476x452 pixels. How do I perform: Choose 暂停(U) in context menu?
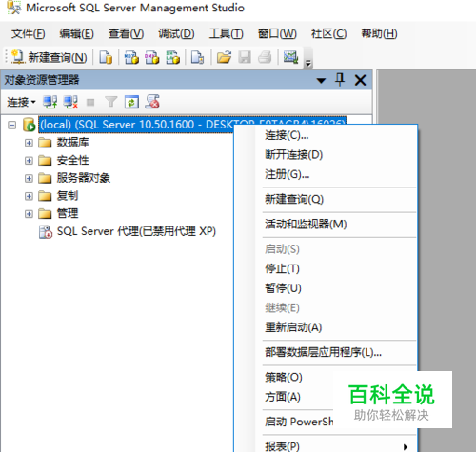pyautogui.click(x=326, y=288)
